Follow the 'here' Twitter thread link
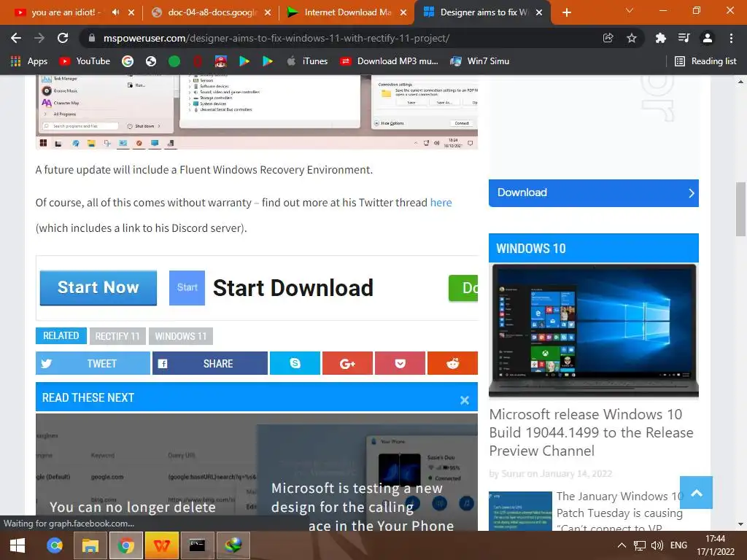This screenshot has width=747, height=560. point(441,203)
